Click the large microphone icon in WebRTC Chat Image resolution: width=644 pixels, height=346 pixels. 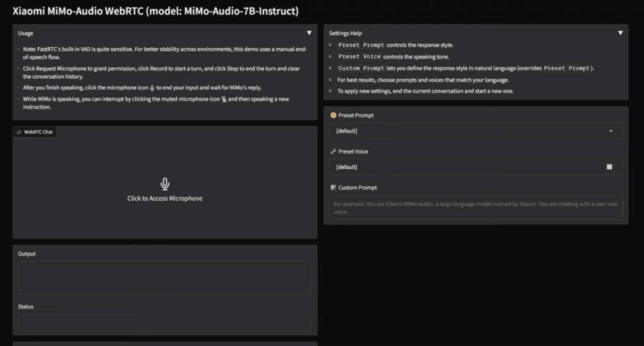(x=165, y=184)
